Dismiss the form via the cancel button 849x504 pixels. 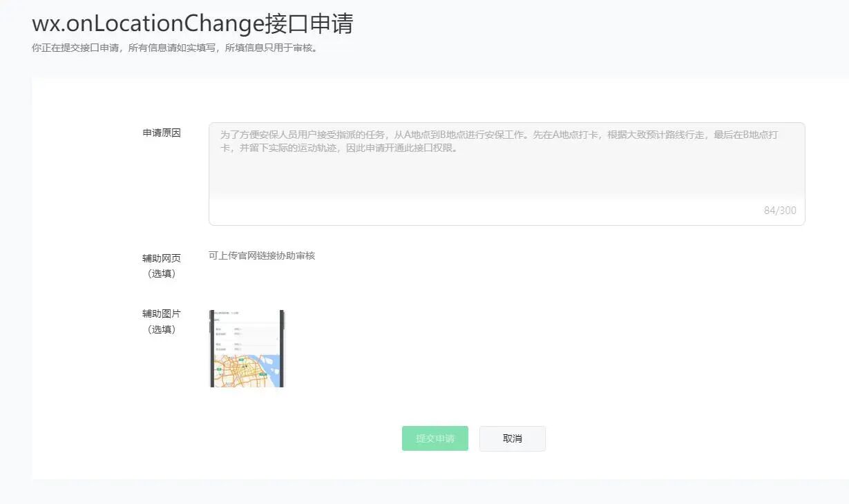513,438
